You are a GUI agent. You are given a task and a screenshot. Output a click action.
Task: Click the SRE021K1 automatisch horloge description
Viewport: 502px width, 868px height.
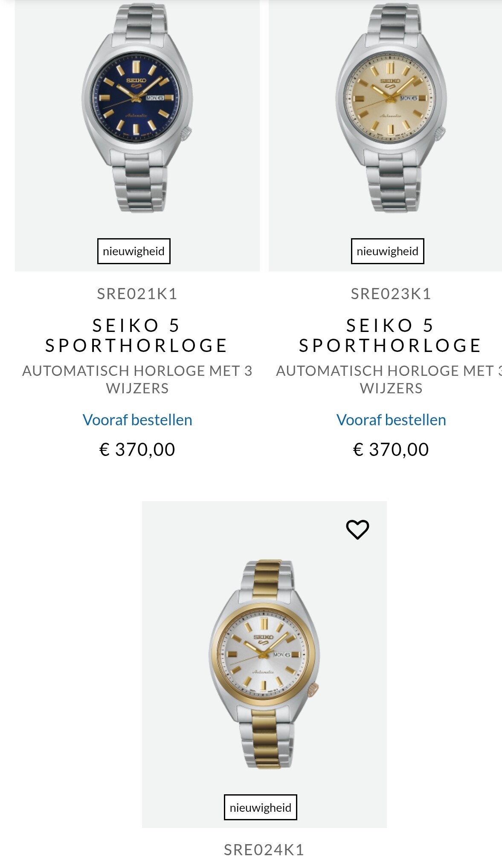[137, 379]
